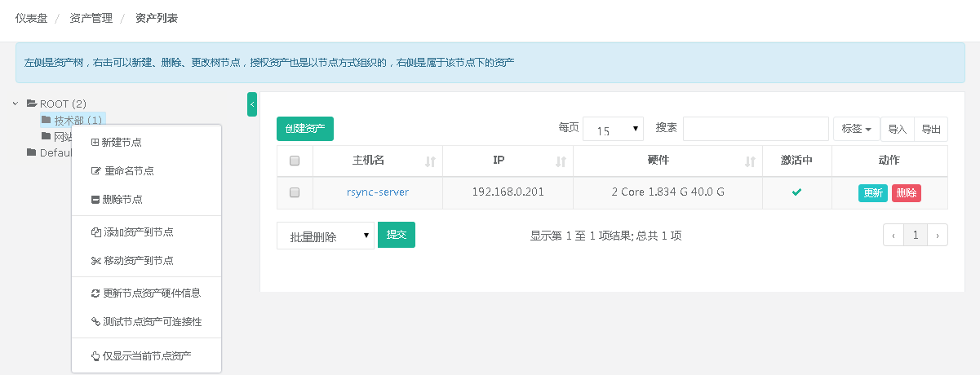Click the 资产列表 breadcrumb text

point(157,18)
